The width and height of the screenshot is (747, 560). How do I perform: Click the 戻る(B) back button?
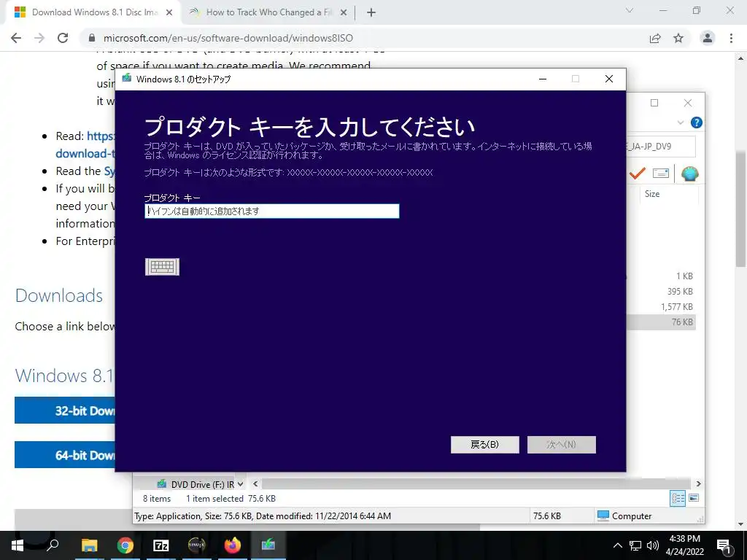484,444
